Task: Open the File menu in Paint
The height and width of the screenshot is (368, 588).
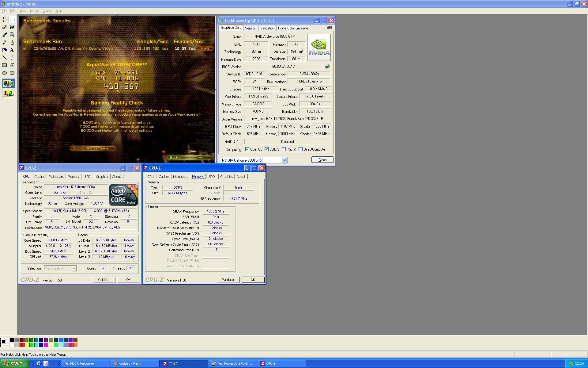Action: coord(4,11)
